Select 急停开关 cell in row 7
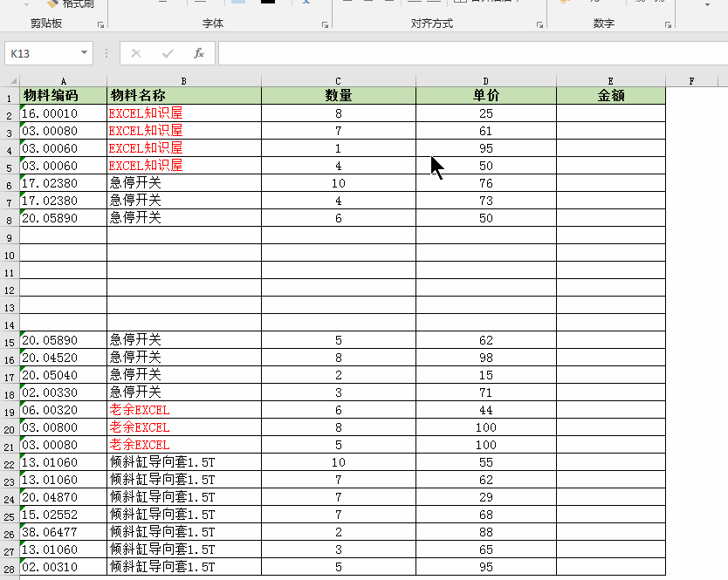728x580 pixels. click(184, 201)
